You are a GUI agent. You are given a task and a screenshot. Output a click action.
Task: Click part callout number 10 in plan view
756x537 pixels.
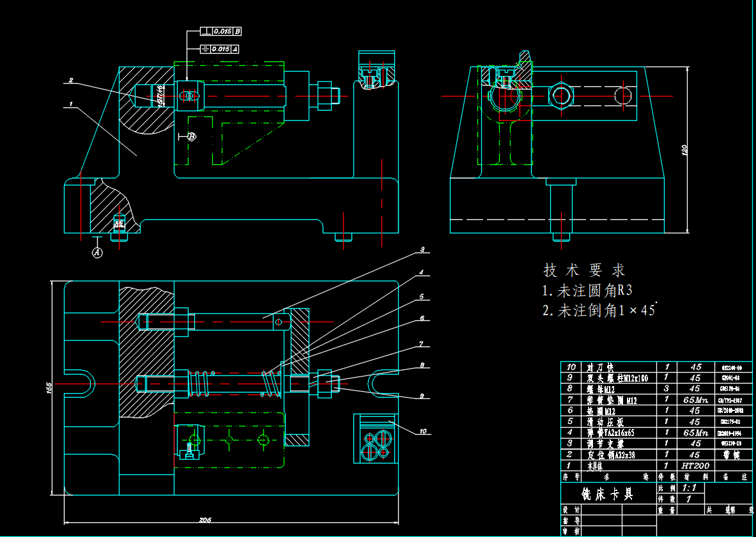coord(422,432)
